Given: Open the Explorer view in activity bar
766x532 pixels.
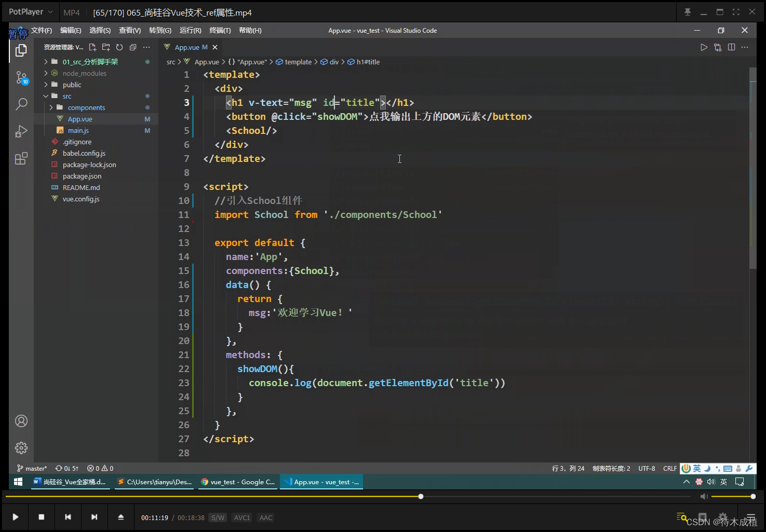Looking at the screenshot, I should click(x=21, y=50).
